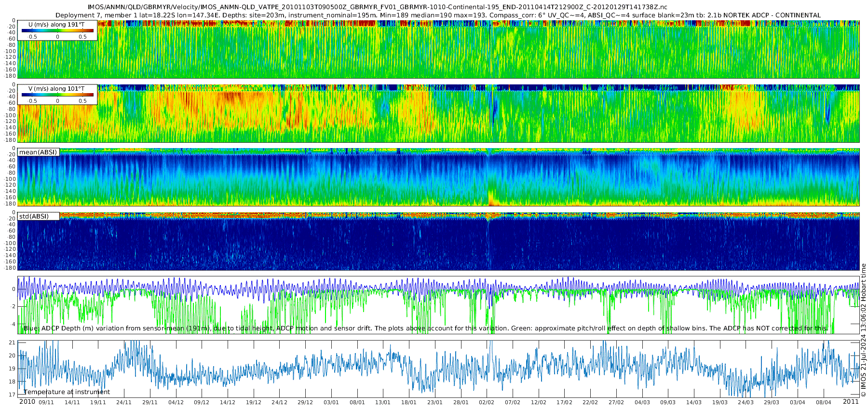Select the 22/02 date tick

[x=590, y=402]
